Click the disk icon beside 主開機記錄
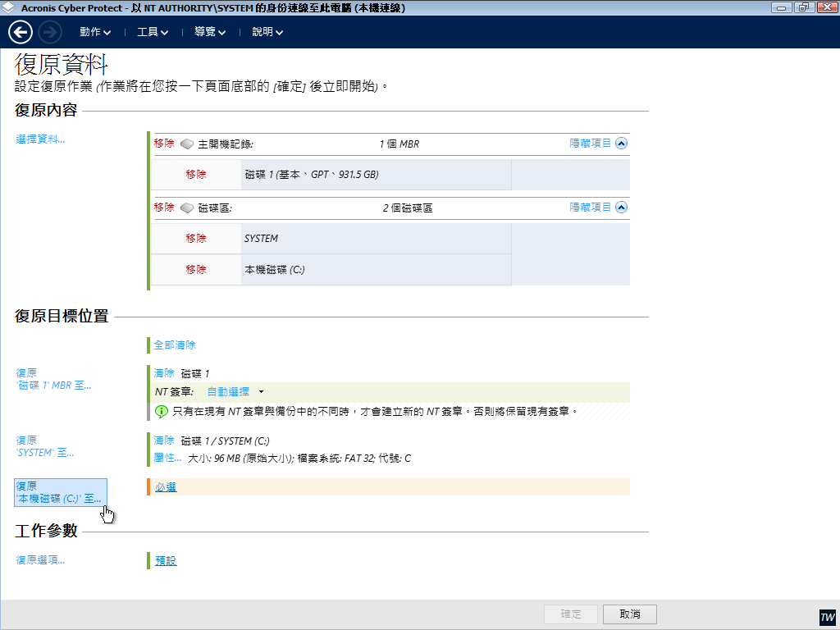The height and width of the screenshot is (630, 840). (x=186, y=144)
